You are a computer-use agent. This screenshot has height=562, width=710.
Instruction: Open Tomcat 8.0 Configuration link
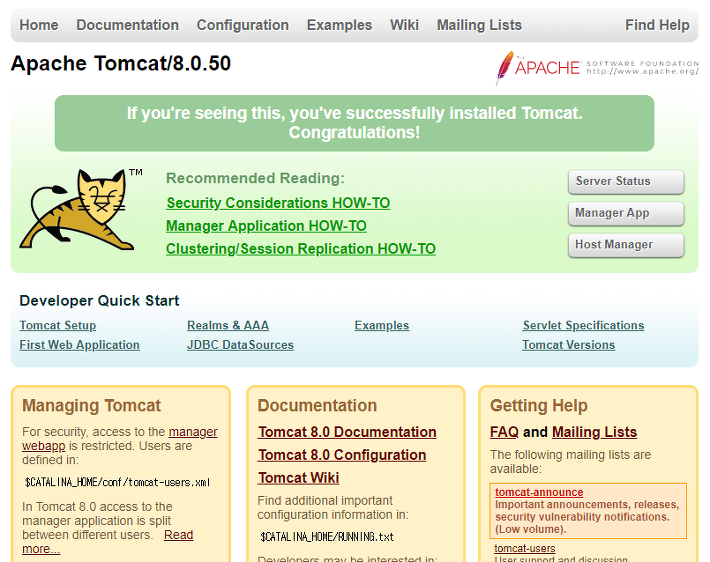pyautogui.click(x=342, y=455)
